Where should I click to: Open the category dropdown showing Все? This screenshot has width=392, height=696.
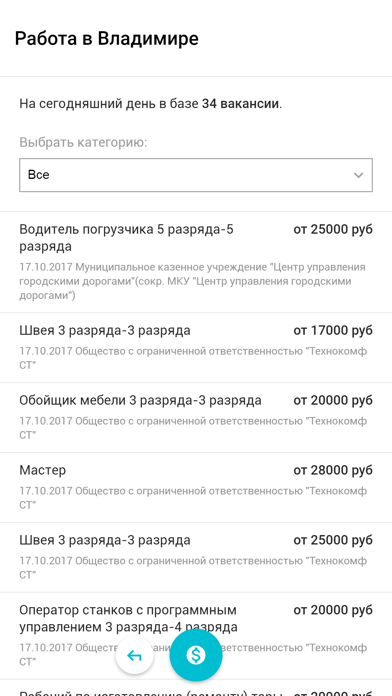pos(196,175)
